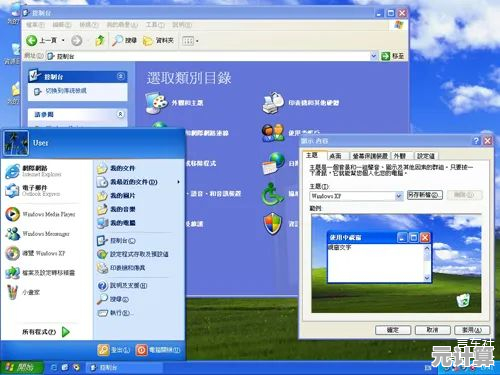The height and width of the screenshot is (375, 500).
Task: Switch to the Settings (設定值) tab
Action: click(426, 156)
